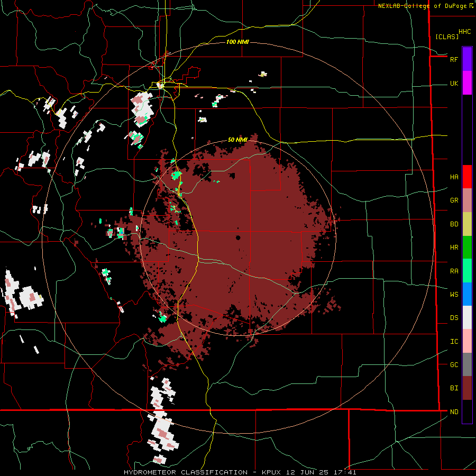This screenshot has width=476, height=476.
Task: Click the 'ND' legend label
Action: pyautogui.click(x=454, y=411)
